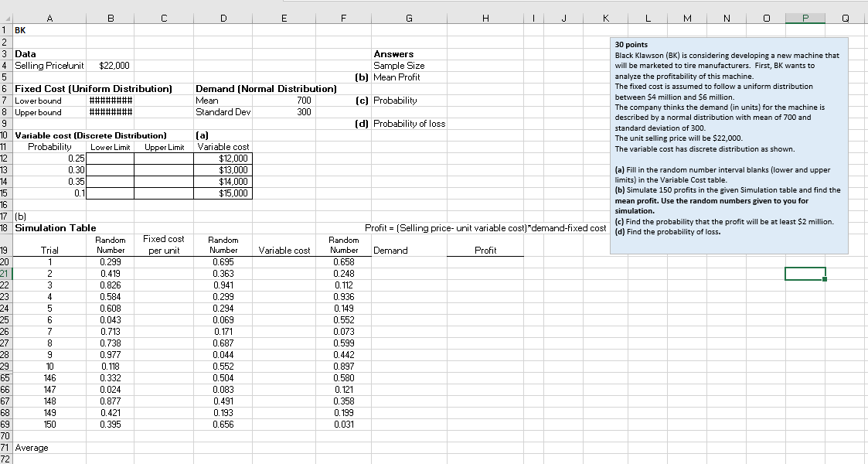This screenshot has width=868, height=464.
Task: Select random number 0.656 cell
Action: pyautogui.click(x=223, y=425)
